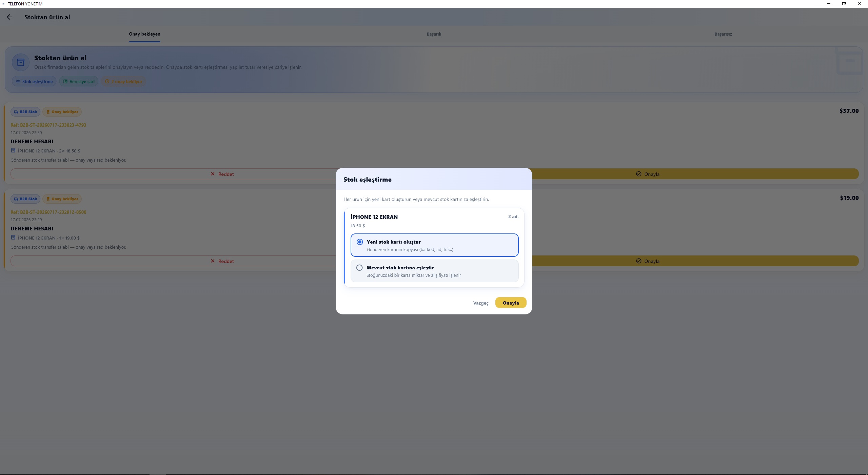The height and width of the screenshot is (475, 868).
Task: Confirm the dialog with the yellow Onayla button
Action: tap(511, 303)
